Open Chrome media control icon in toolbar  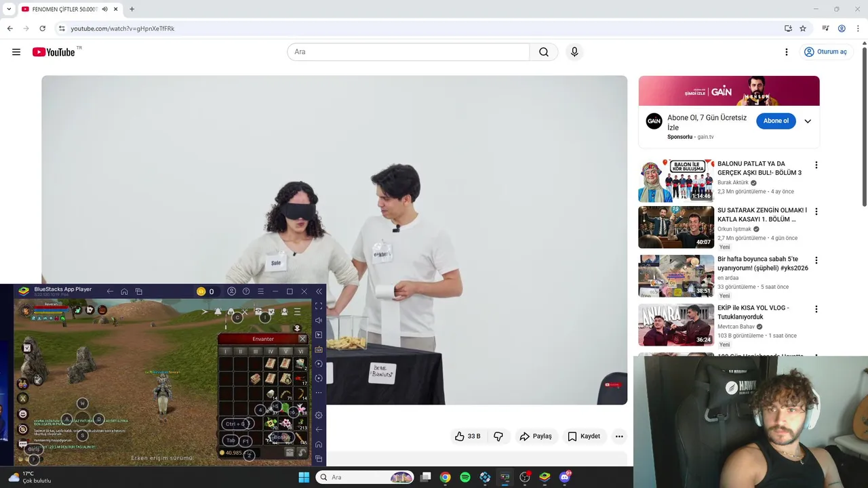click(825, 28)
